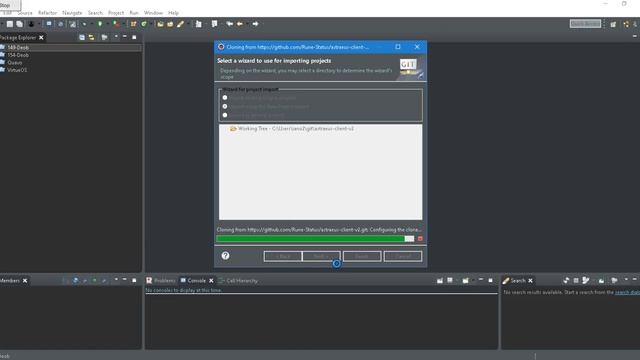
Task: Open the Members view menu dropdown
Action: pos(116,280)
